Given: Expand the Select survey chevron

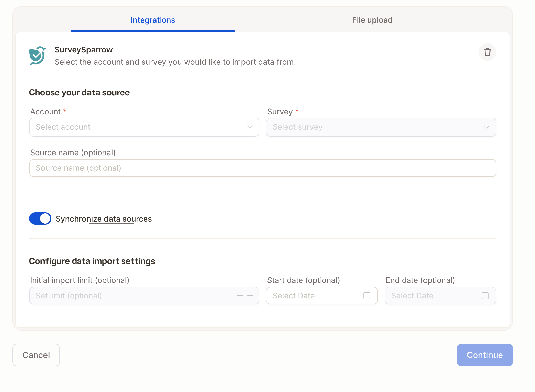Looking at the screenshot, I should click(x=487, y=127).
